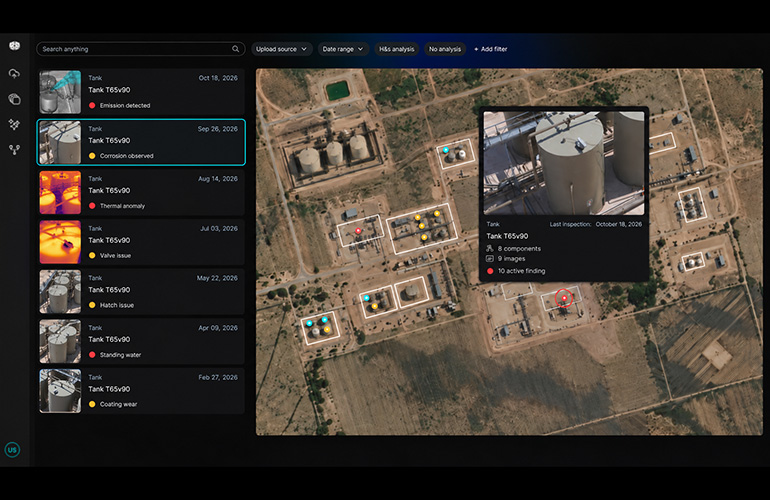Open the tank photo in the map popup
The height and width of the screenshot is (500, 770).
(564, 163)
